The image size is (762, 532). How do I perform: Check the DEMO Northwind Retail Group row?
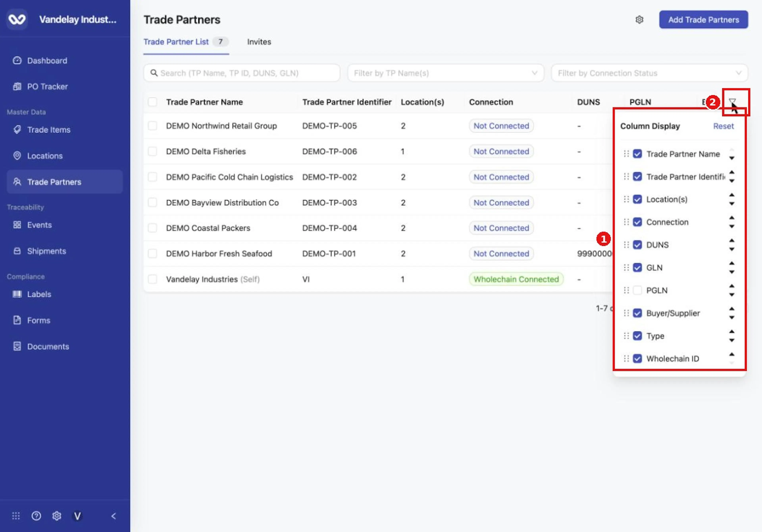(152, 126)
